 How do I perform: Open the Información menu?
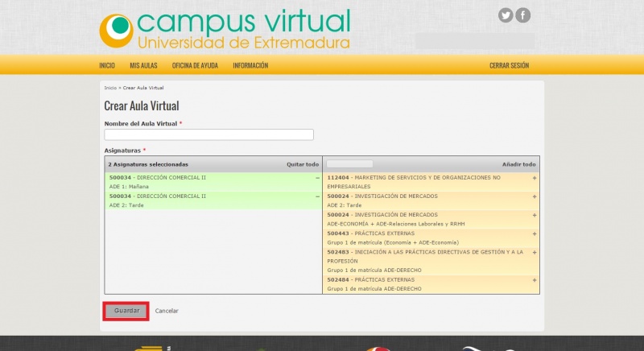[x=250, y=65]
